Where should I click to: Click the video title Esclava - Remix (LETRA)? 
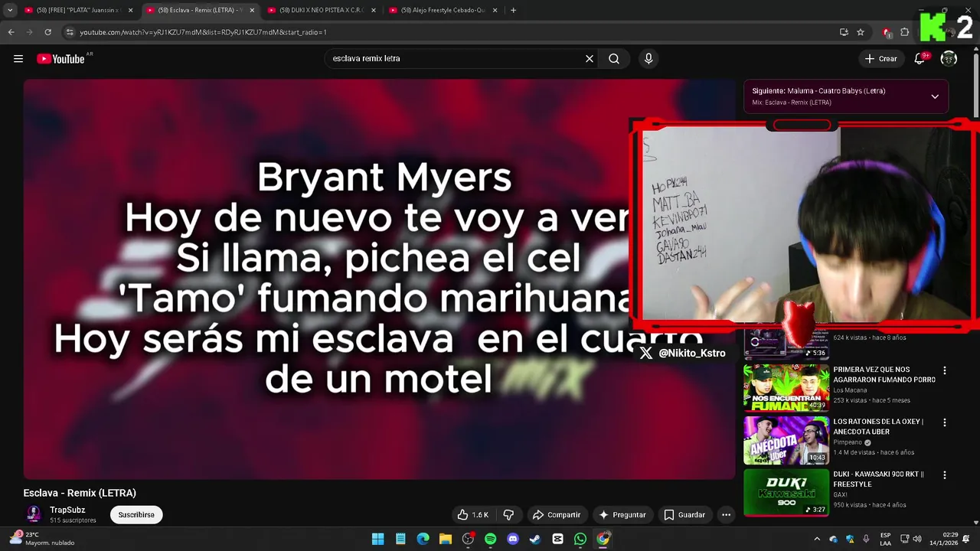[80, 493]
